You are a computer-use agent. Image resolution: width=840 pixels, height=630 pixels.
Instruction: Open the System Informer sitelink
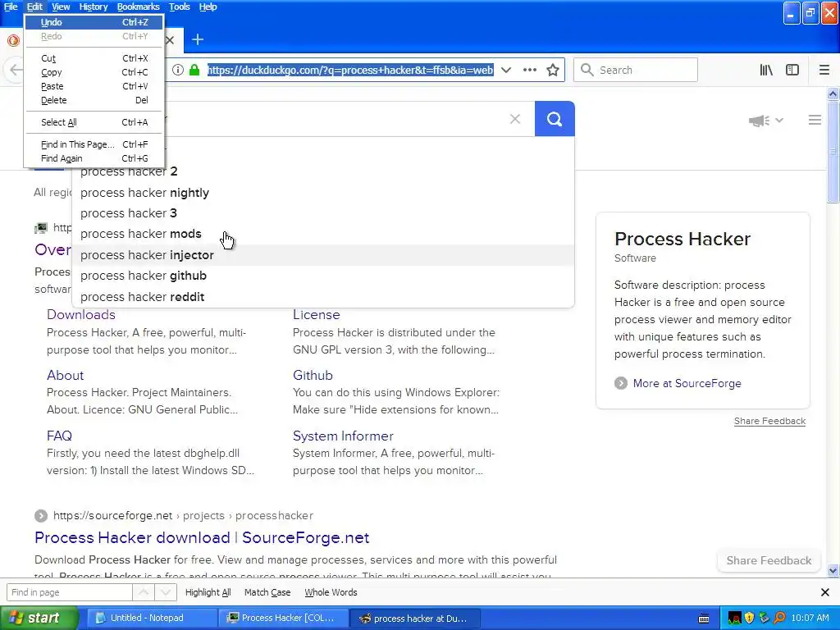pyautogui.click(x=343, y=436)
